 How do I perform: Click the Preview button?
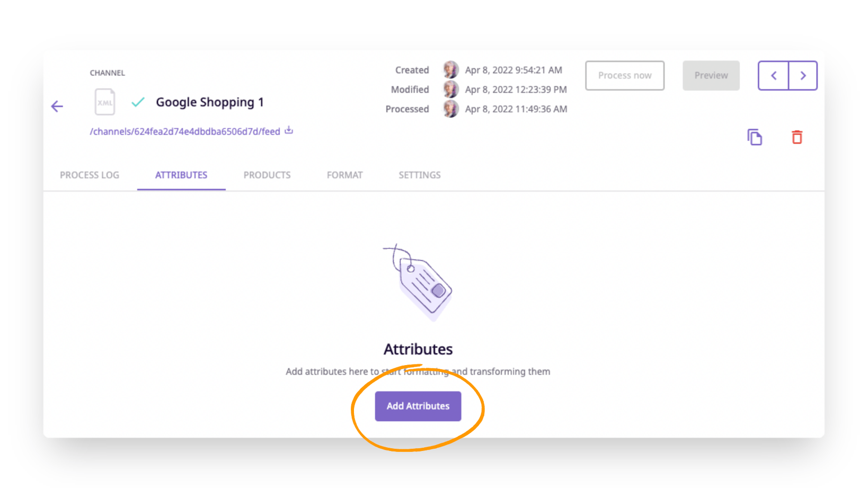[711, 75]
